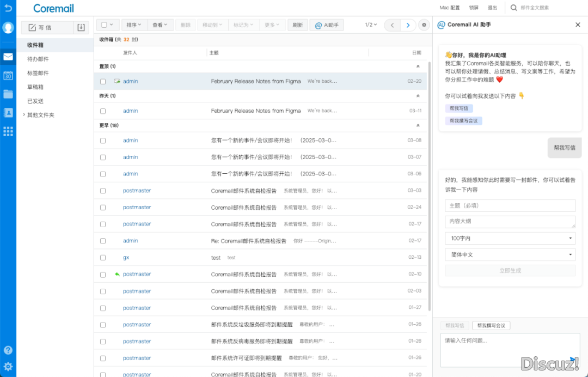This screenshot has height=377, width=588.
Task: Open the 邮件系统反垃圾服务即将到期提醒 email
Action: (260, 325)
